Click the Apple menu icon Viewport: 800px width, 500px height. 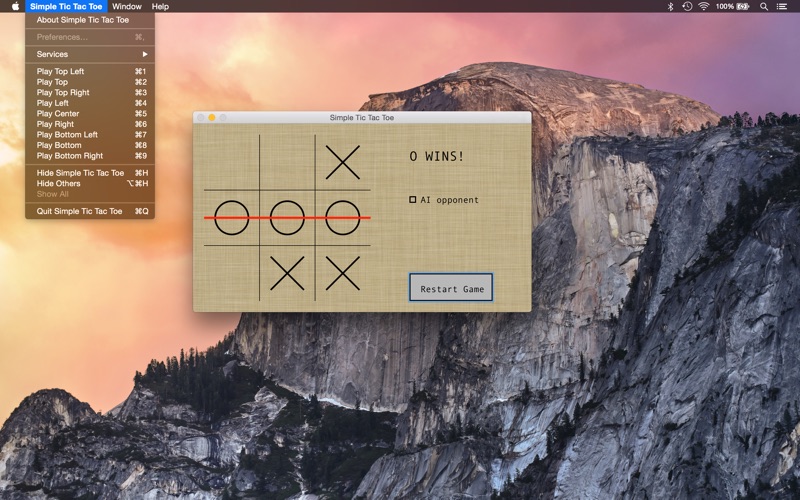pyautogui.click(x=15, y=6)
